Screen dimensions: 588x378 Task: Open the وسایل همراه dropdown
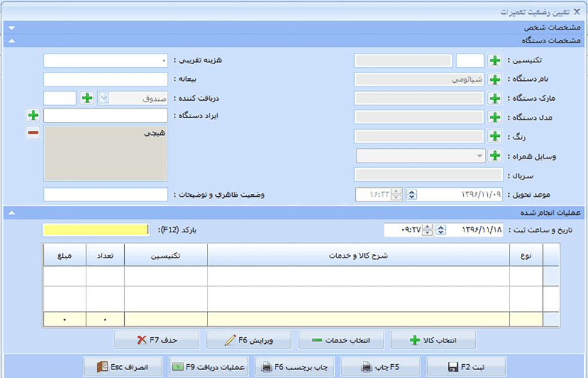point(479,155)
